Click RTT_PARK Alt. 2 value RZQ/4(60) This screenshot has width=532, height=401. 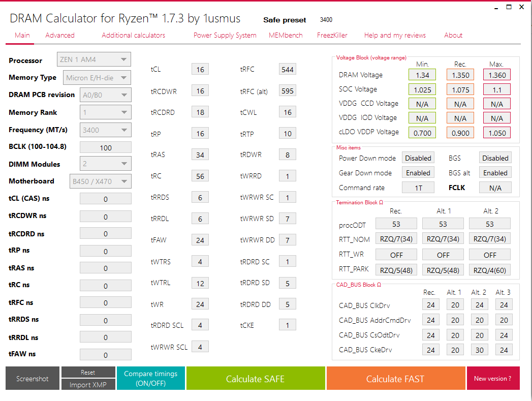(x=490, y=270)
